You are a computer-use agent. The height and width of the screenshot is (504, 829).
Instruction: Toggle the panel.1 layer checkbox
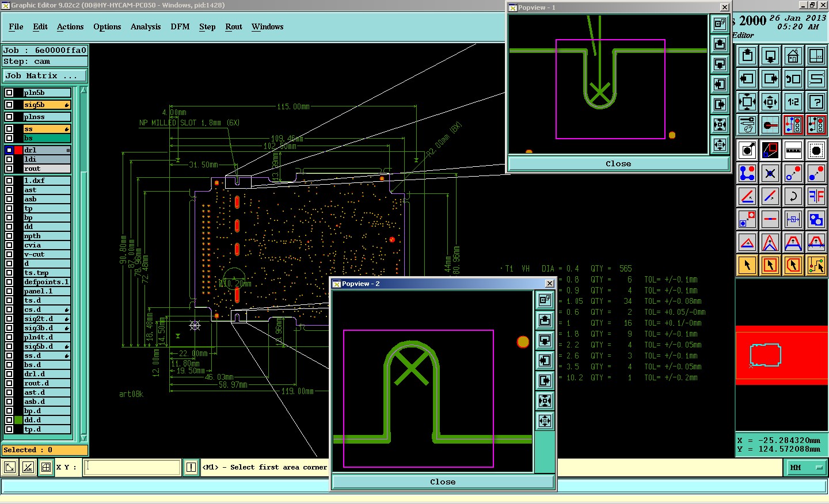click(9, 291)
